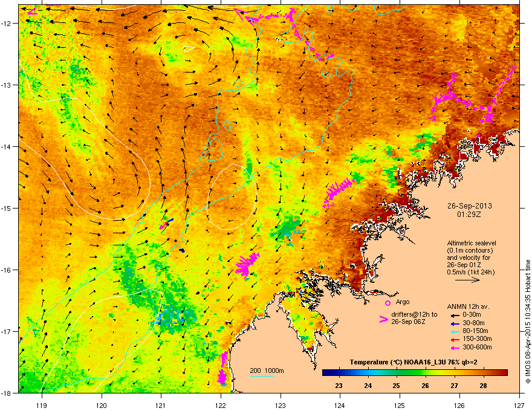Screen dimensions: 532x411
Task: Click the longitude axis label '122'
Action: point(221,405)
